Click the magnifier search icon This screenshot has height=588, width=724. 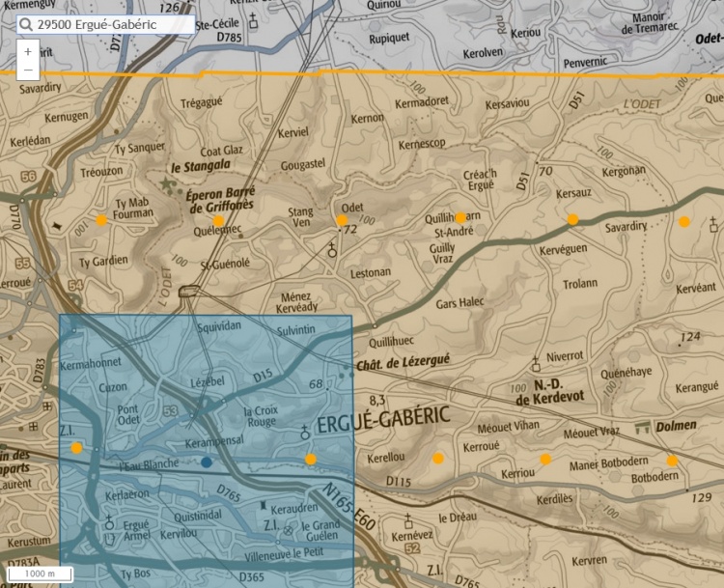[x=27, y=24]
